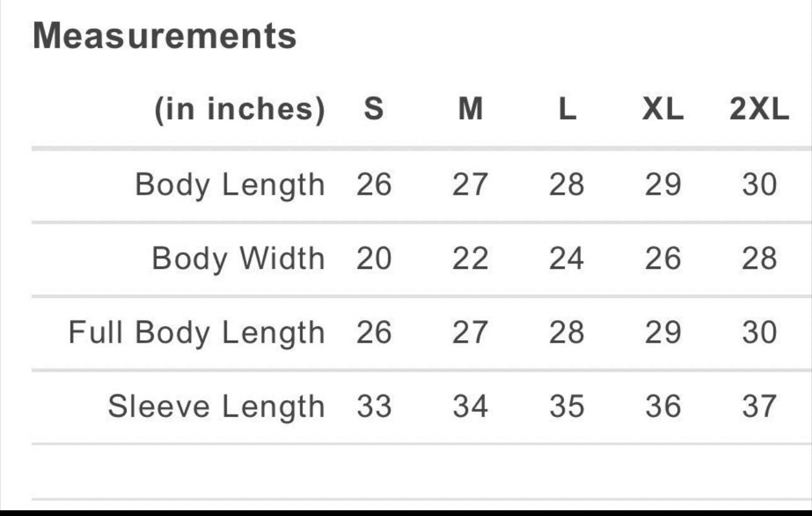Viewport: 812px width, 516px height.
Task: Select the 2XL size column header
Action: tap(759, 110)
